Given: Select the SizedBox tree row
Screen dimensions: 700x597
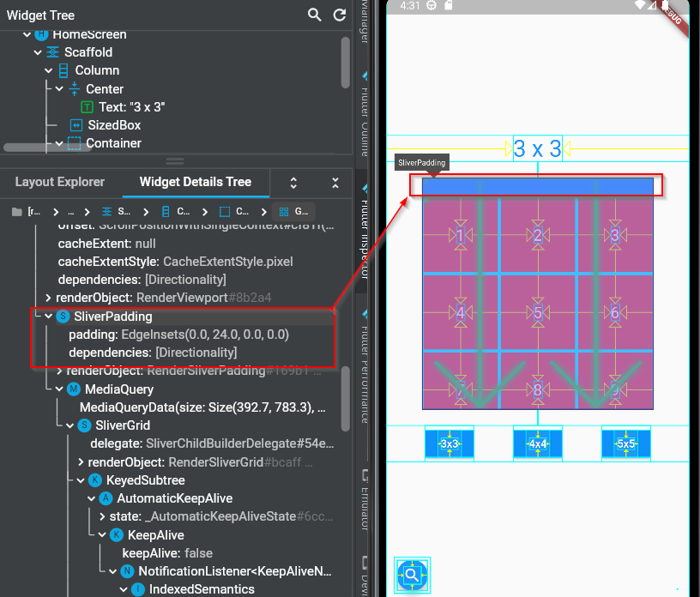Looking at the screenshot, I should click(x=106, y=125).
